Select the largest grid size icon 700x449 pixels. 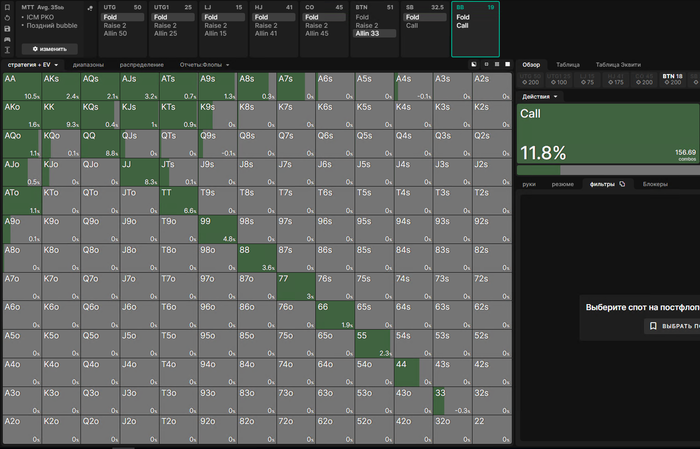point(508,65)
